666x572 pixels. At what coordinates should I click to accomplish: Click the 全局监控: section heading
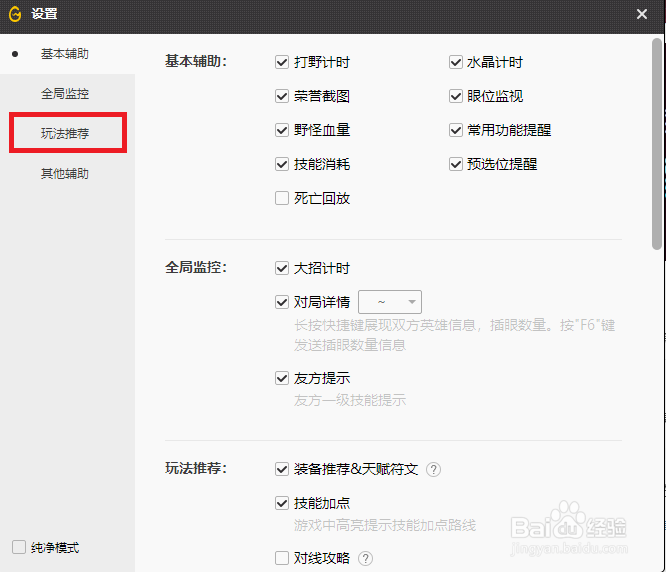[196, 267]
